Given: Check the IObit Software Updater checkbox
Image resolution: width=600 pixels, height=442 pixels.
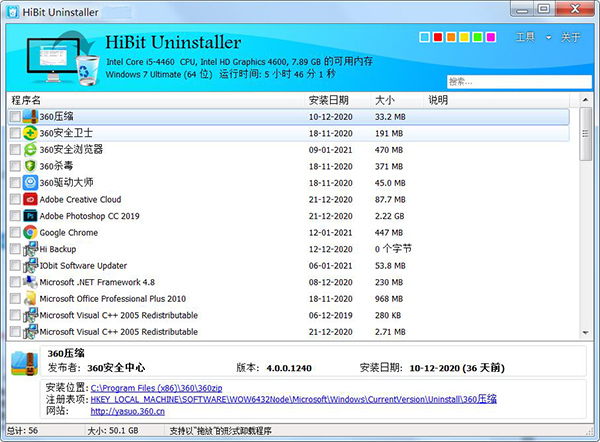Looking at the screenshot, I should 15,265.
